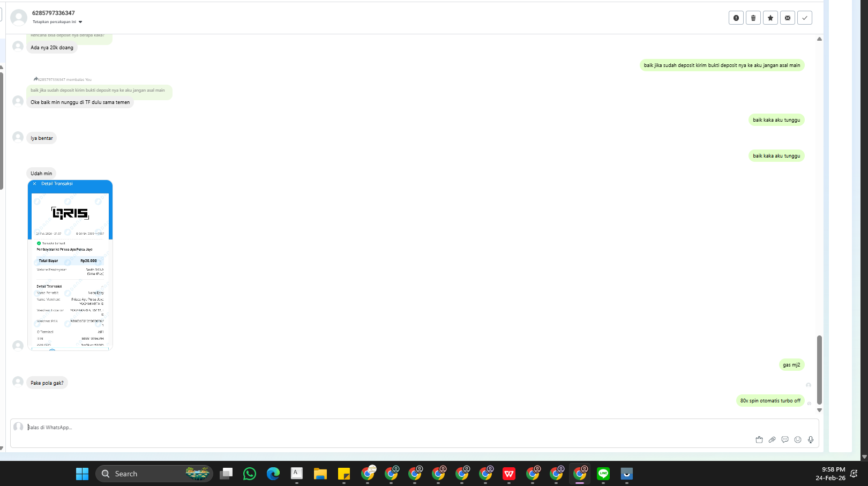The width and height of the screenshot is (868, 486).
Task: Open the shopping bag product icon
Action: tap(759, 439)
